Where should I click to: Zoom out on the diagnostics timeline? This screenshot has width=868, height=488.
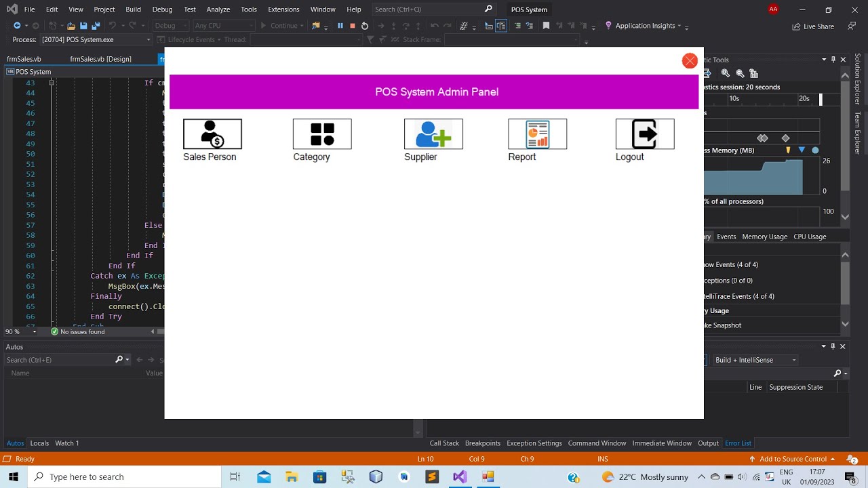pyautogui.click(x=740, y=73)
